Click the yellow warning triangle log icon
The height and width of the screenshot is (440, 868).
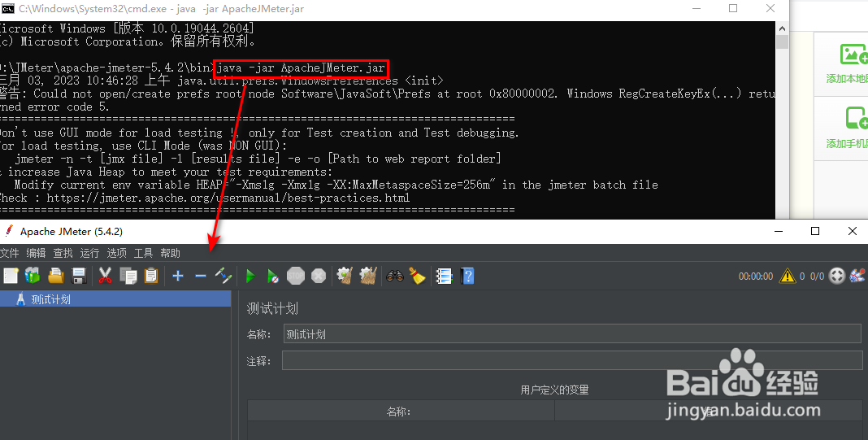coord(788,276)
